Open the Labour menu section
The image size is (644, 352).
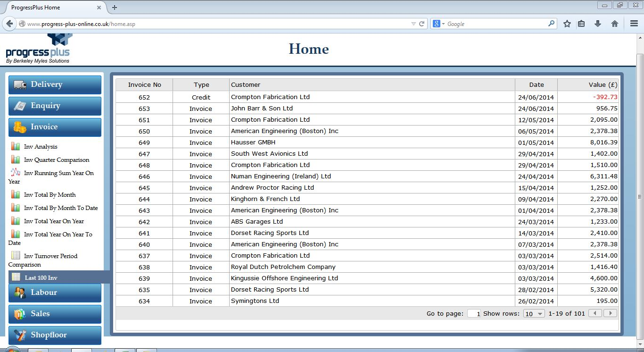click(55, 293)
